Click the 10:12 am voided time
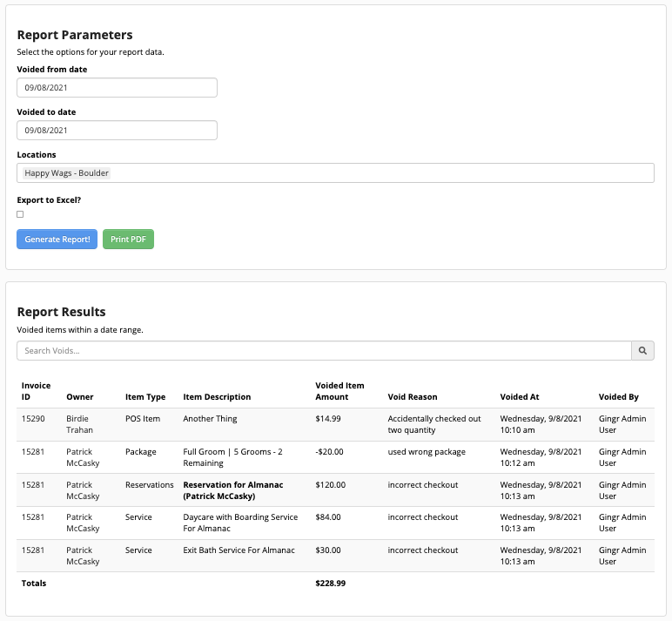Screen dimensions: 672x621 [517, 462]
